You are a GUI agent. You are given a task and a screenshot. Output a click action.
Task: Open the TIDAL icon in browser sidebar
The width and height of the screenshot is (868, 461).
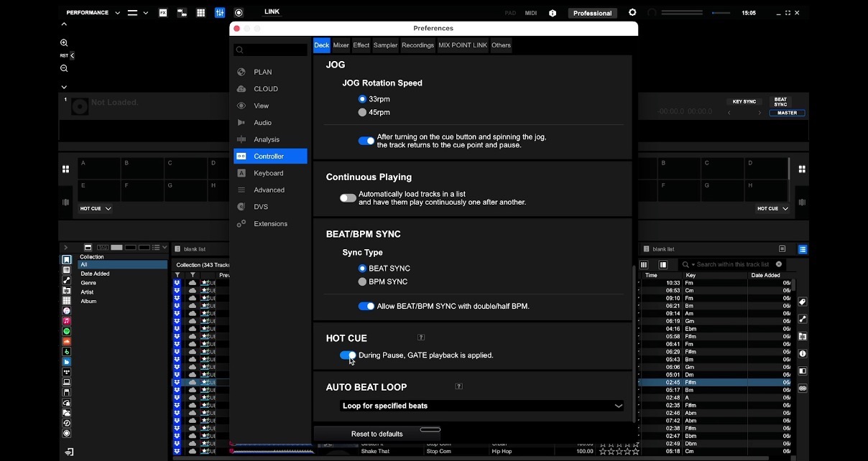click(66, 372)
